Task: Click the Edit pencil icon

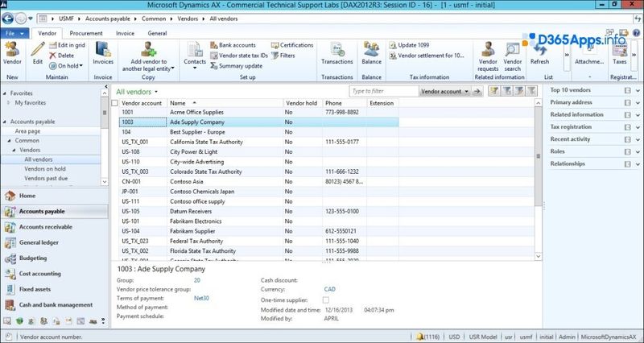Action: (37, 53)
